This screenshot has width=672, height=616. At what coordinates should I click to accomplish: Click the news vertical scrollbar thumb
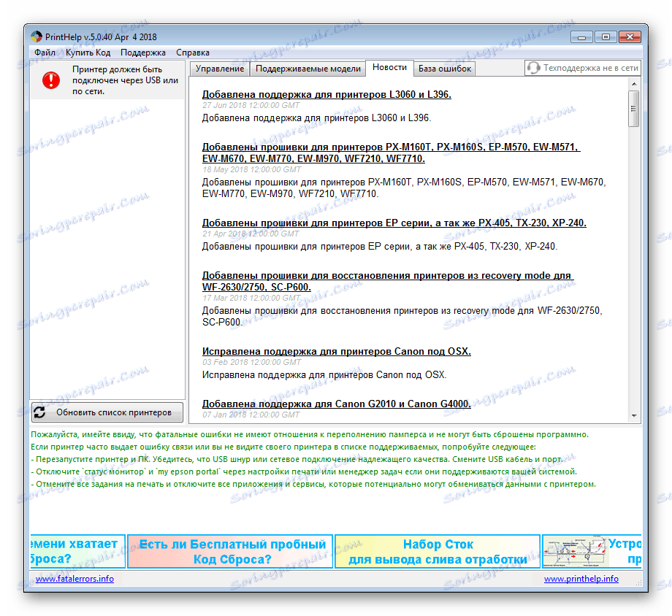coord(634,108)
